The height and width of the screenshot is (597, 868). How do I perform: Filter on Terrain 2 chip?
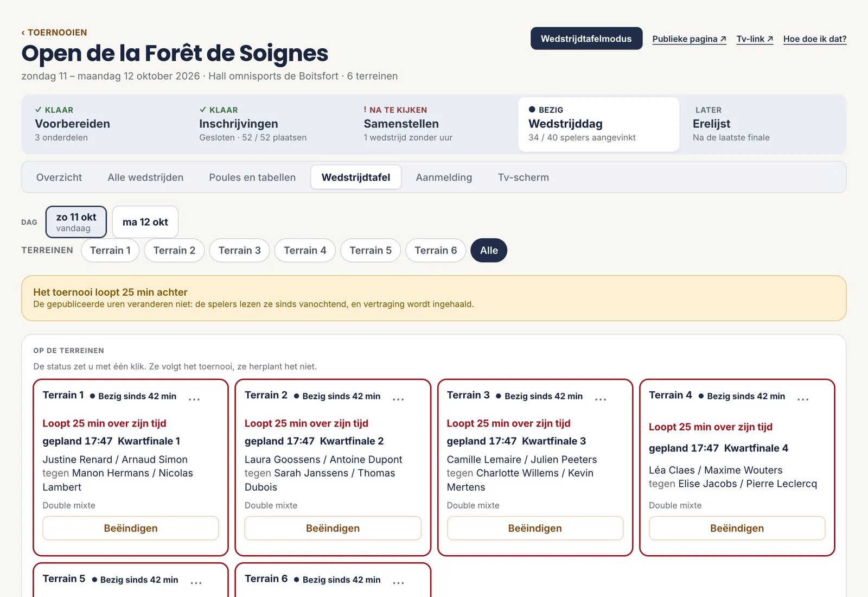click(174, 250)
